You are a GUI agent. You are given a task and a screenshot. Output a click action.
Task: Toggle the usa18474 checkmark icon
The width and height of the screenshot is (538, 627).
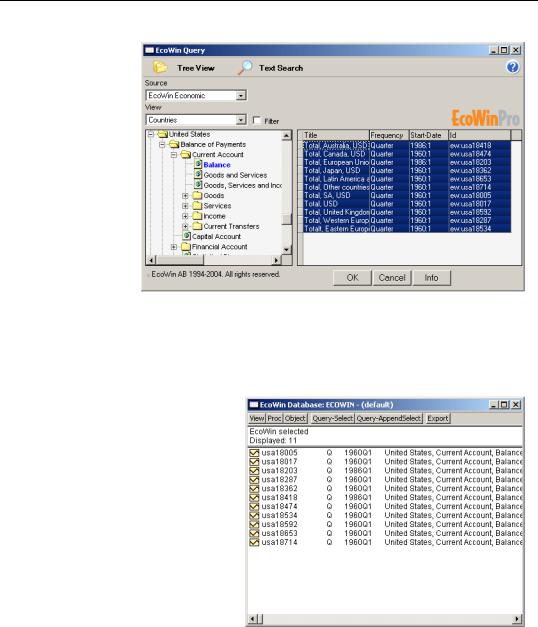coord(254,506)
